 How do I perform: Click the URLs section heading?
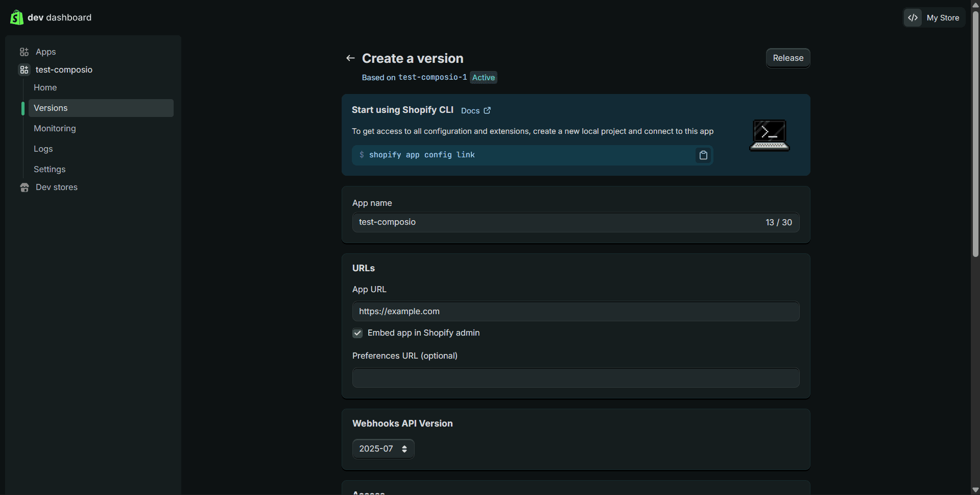coord(364,268)
